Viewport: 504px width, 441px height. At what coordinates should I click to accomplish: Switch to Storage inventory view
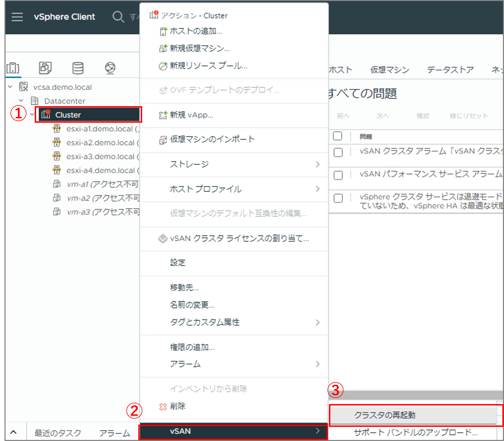78,68
